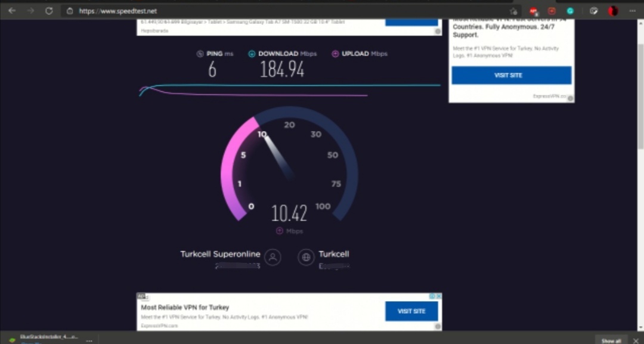Open the red ABP adblocker extension
This screenshot has height=344, width=644.
(533, 11)
